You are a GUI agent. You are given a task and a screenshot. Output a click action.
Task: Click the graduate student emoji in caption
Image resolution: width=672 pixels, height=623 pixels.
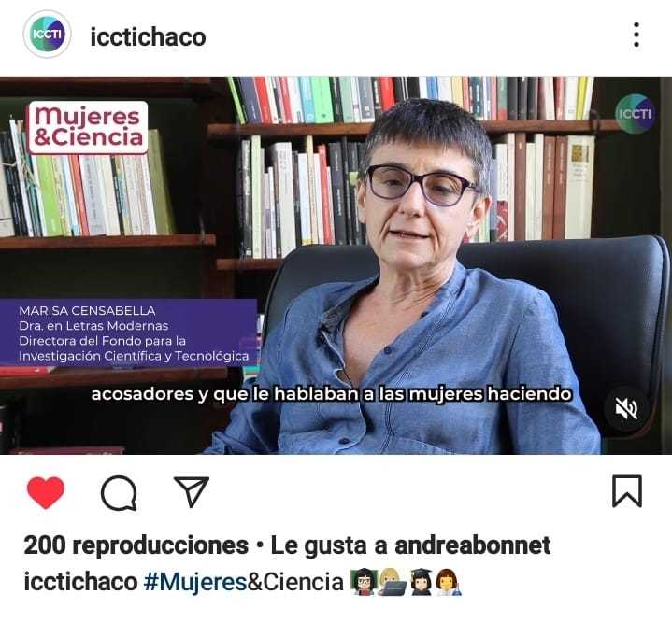[422, 582]
